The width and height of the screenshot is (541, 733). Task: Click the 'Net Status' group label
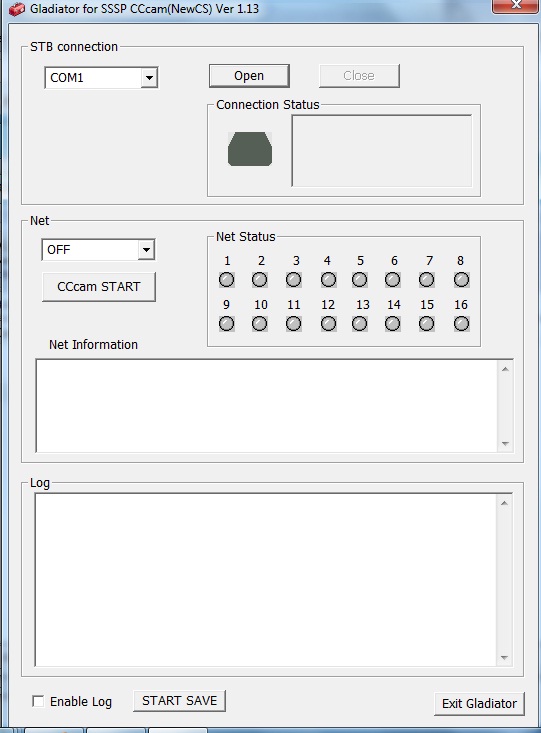point(245,237)
